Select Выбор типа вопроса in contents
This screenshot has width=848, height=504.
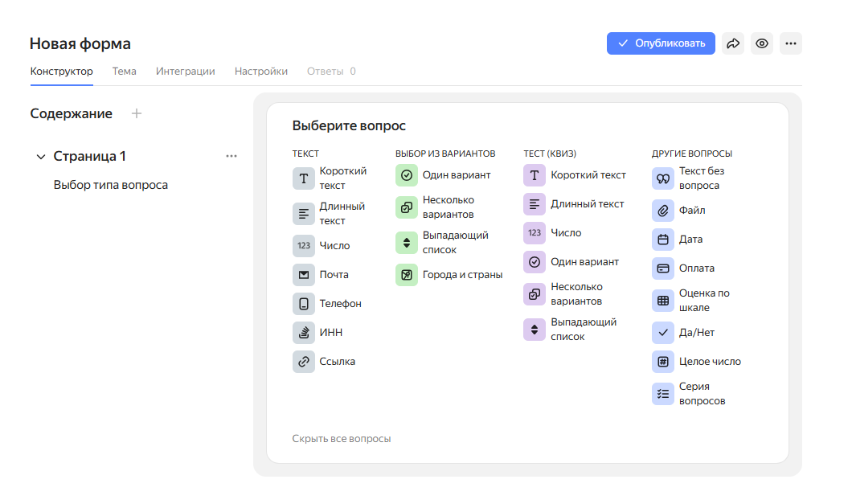point(110,185)
